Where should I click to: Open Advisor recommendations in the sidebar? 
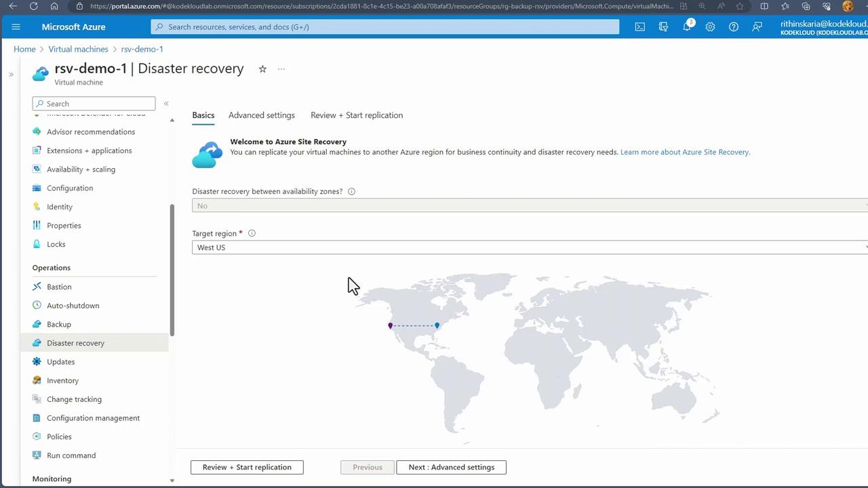click(91, 131)
